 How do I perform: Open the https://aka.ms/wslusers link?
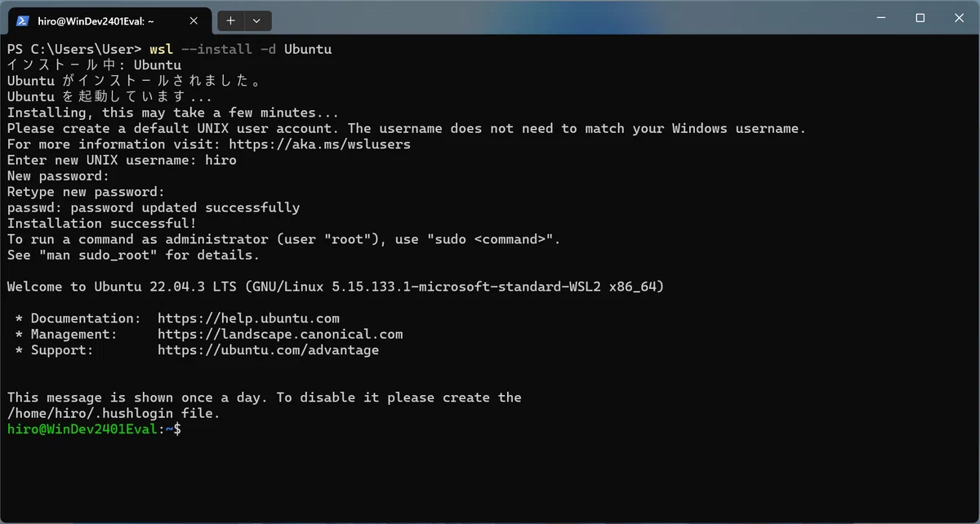(x=319, y=144)
